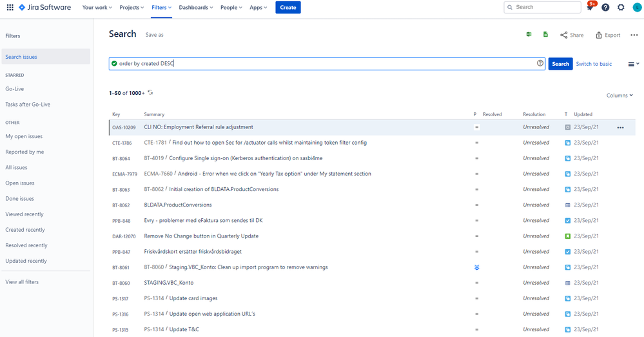Open the help question mark icon
The image size is (644, 337).
tap(605, 7)
